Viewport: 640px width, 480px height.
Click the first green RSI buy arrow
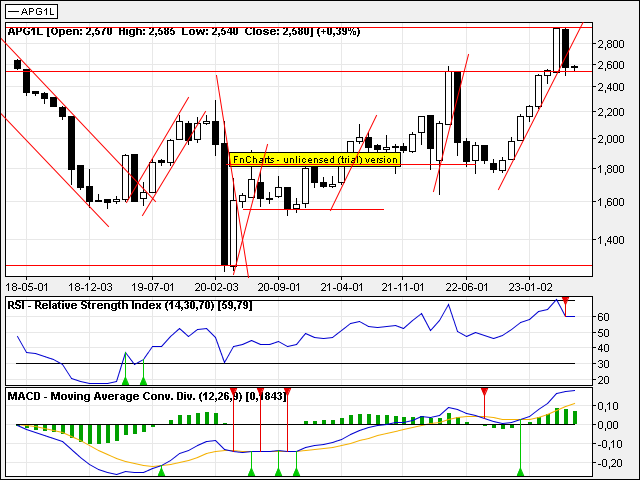pyautogui.click(x=126, y=381)
